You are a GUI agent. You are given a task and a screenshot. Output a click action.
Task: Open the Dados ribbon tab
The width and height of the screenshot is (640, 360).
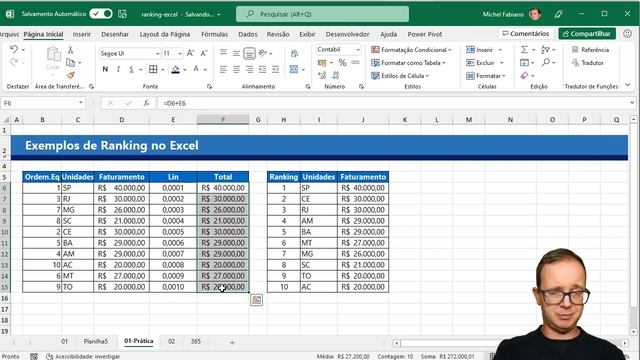[248, 34]
